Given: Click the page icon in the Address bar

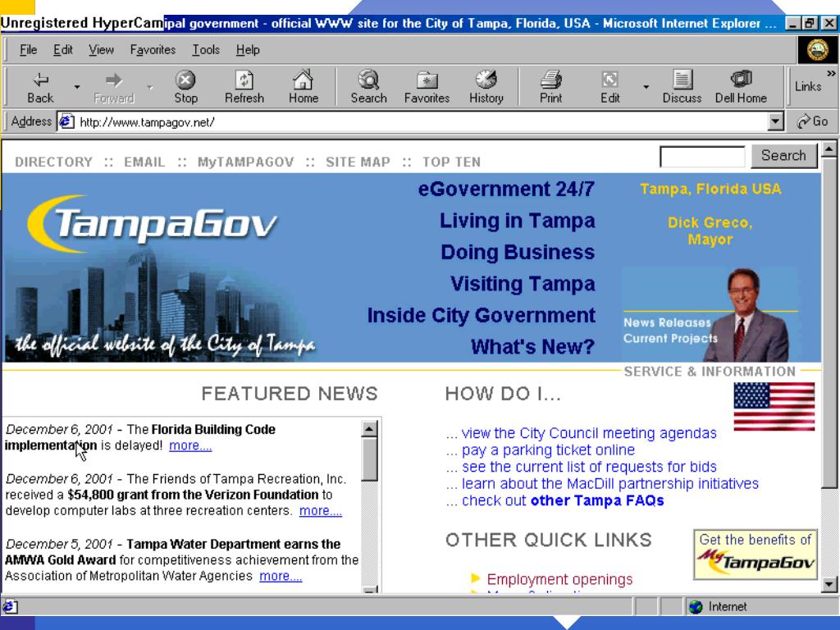Looking at the screenshot, I should point(66,121).
